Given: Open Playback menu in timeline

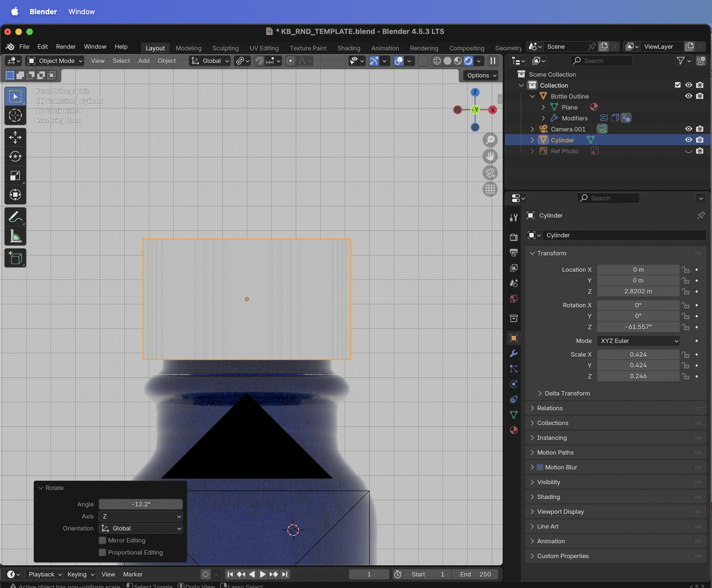Looking at the screenshot, I should (44, 574).
